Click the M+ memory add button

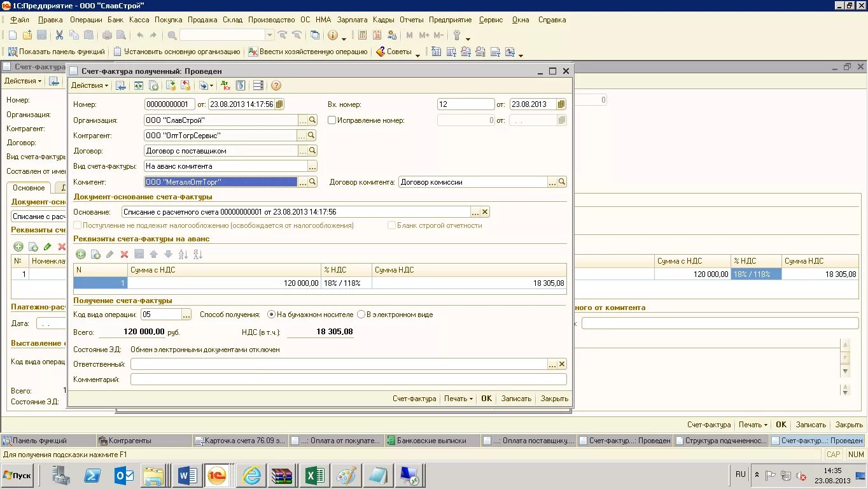[424, 36]
